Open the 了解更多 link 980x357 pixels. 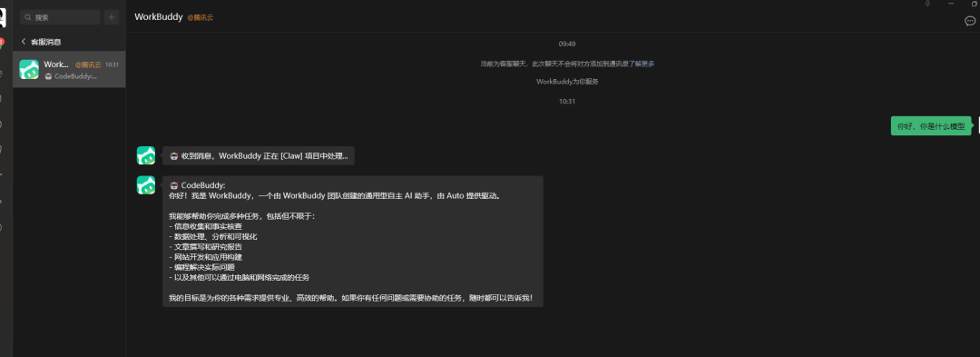click(642, 64)
